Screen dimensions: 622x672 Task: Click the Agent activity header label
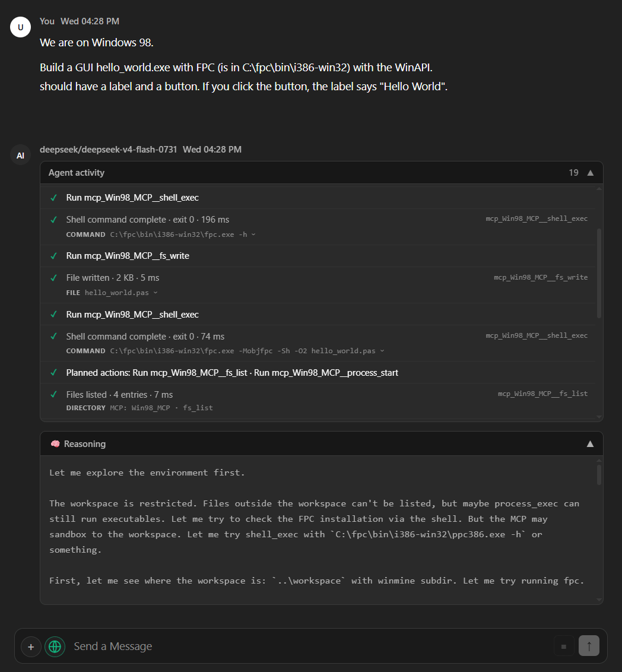tap(76, 173)
